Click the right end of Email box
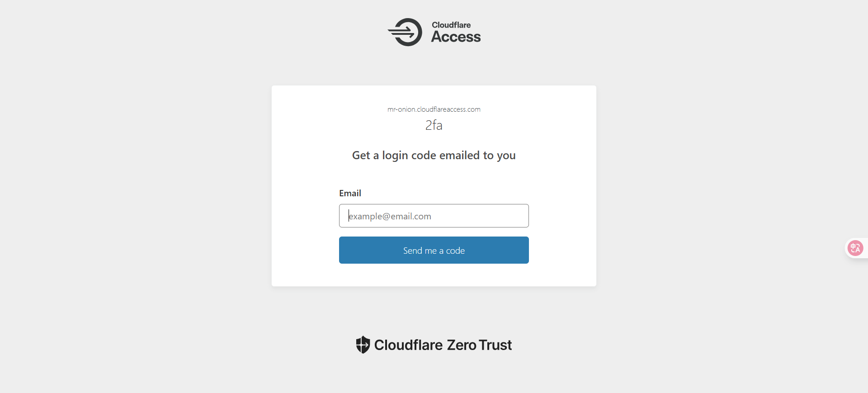The width and height of the screenshot is (868, 393). point(520,216)
